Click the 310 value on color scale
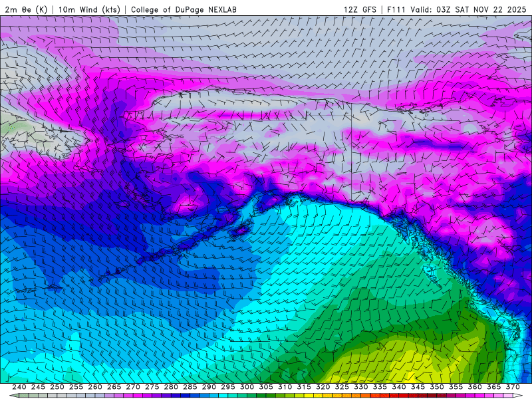 point(285,387)
